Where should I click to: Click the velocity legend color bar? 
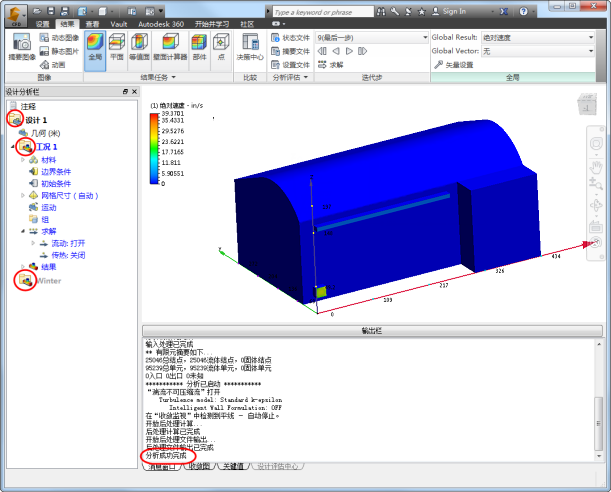(x=154, y=148)
